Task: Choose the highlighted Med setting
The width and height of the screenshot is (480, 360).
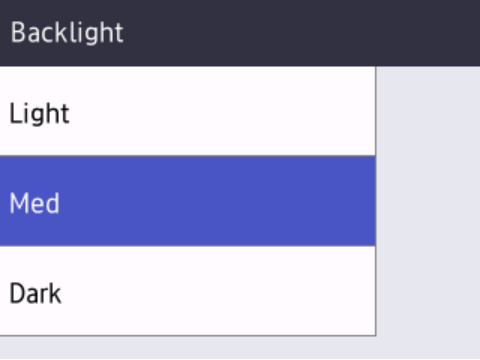Action: [188, 201]
